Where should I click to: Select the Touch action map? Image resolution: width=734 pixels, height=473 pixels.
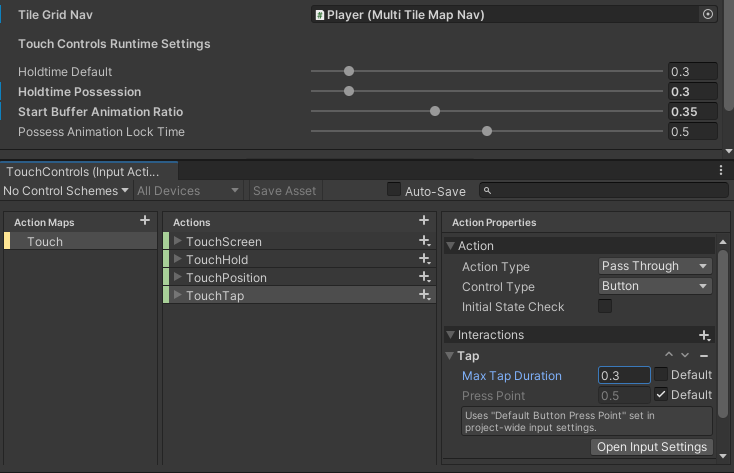(81, 241)
